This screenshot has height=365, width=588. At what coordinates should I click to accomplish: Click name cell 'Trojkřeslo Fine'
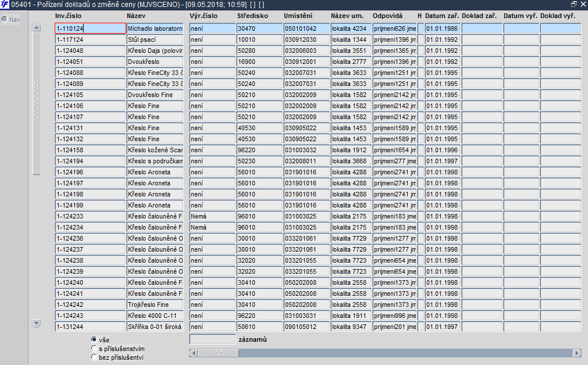coord(155,305)
